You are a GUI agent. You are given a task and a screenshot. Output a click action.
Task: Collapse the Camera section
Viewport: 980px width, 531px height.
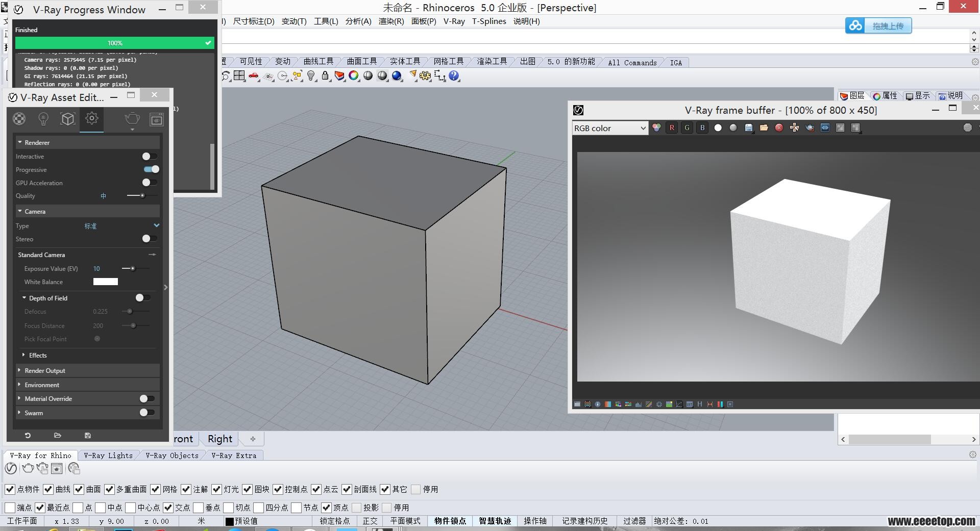19,211
